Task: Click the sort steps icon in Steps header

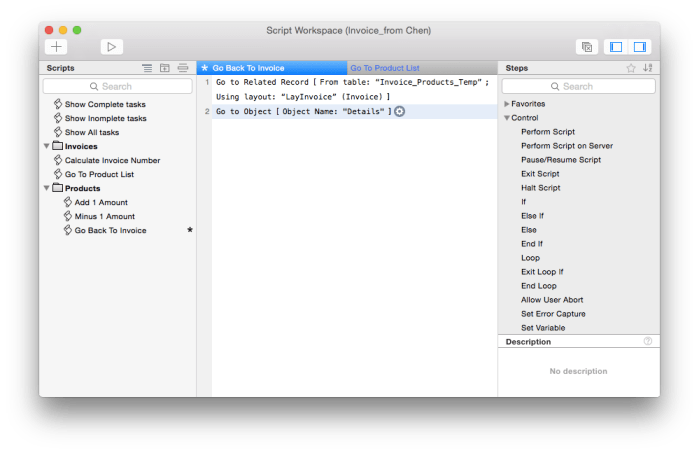Action: click(647, 68)
